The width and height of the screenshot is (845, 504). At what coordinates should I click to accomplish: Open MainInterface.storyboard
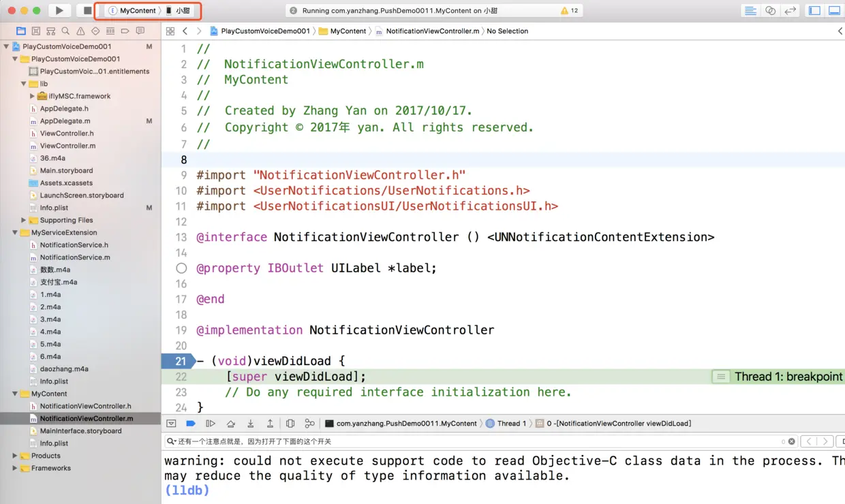[80, 430]
